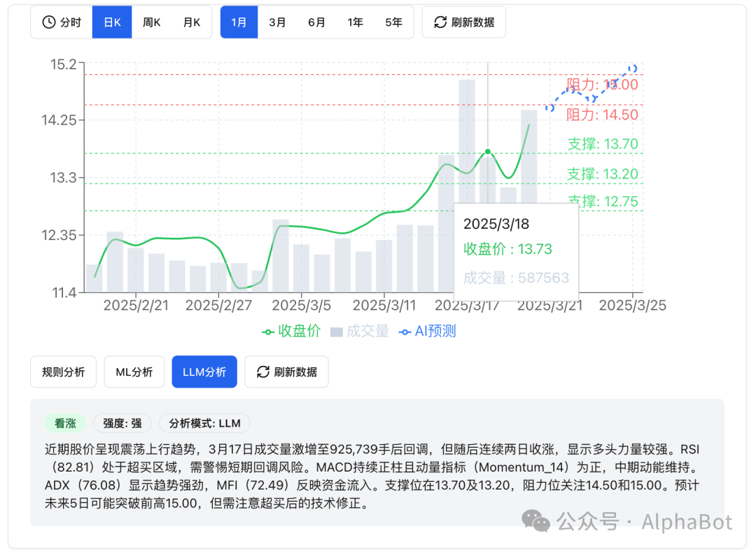Click the refresh icon in the top 刷新数据 button
Image resolution: width=756 pixels, height=552 pixels.
tap(440, 22)
